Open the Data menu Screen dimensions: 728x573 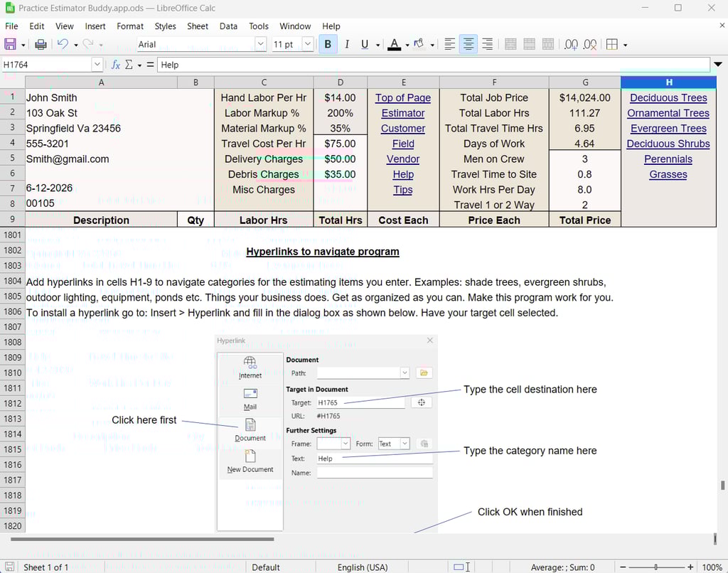(227, 26)
